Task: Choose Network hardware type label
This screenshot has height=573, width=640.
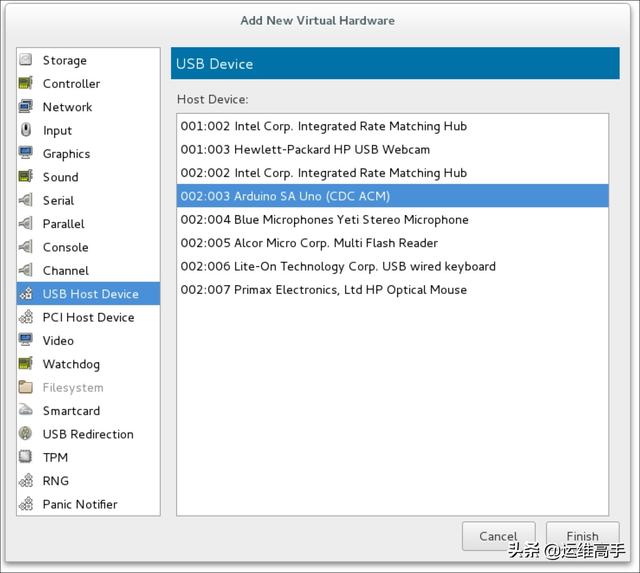Action: [x=67, y=107]
